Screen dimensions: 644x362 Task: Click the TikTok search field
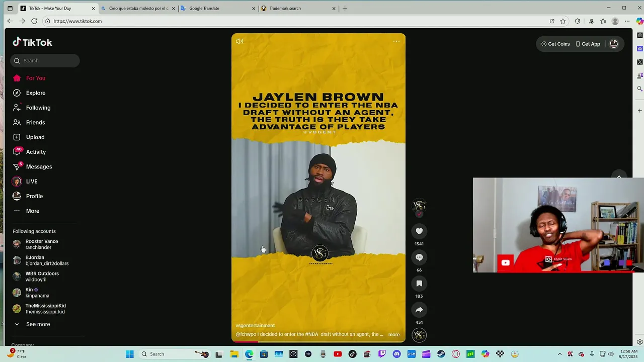point(45,60)
